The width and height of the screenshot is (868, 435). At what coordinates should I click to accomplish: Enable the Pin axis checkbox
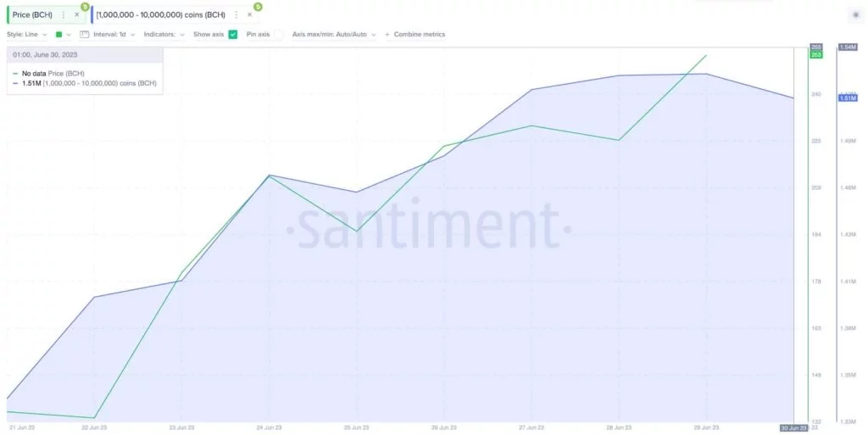pyautogui.click(x=278, y=34)
